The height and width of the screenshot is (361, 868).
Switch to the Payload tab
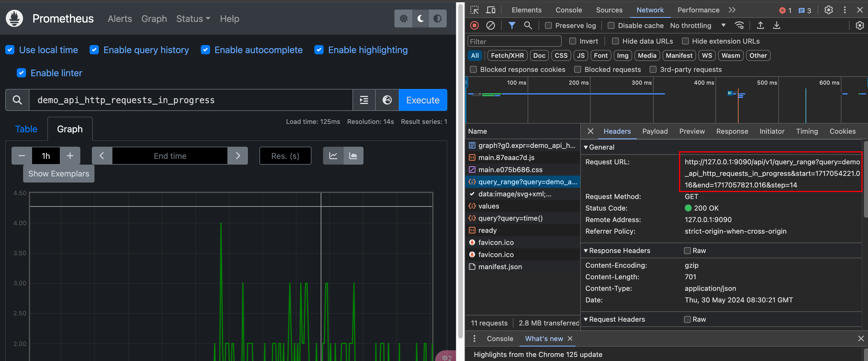[x=655, y=131]
